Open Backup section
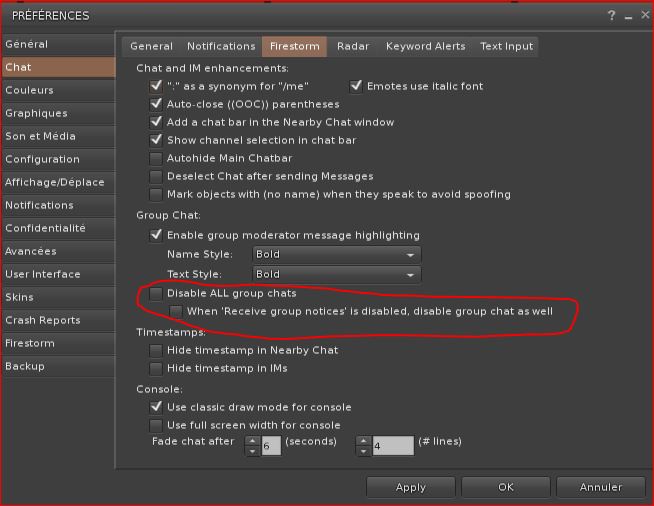This screenshot has height=506, width=654. (58, 366)
